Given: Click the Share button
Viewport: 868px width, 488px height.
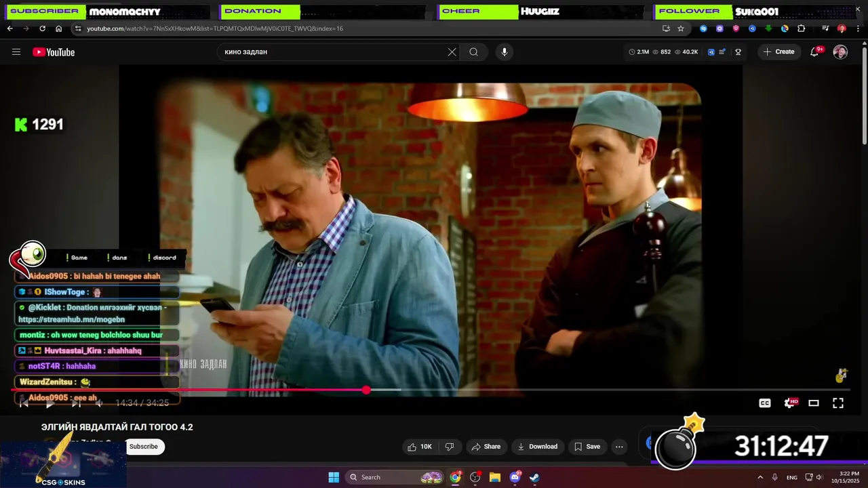Looking at the screenshot, I should tap(486, 447).
